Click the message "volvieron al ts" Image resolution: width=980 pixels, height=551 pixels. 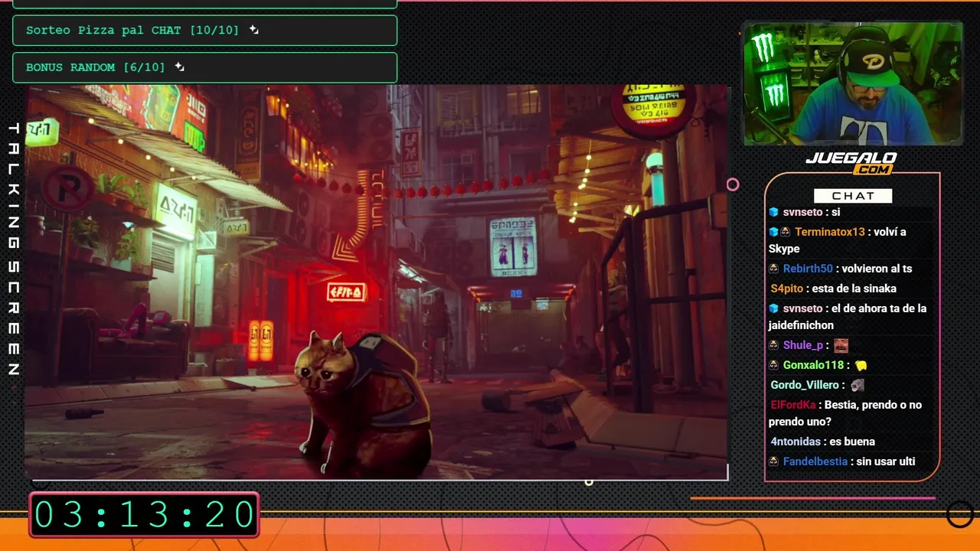click(x=877, y=269)
